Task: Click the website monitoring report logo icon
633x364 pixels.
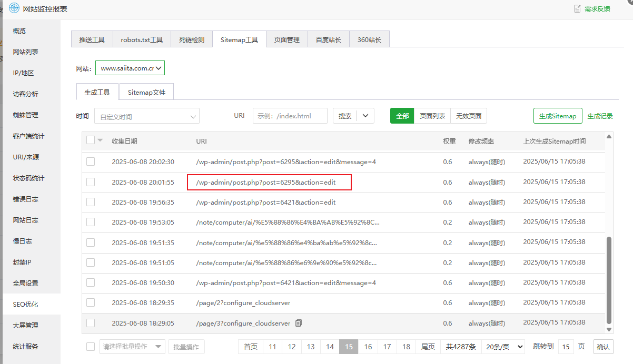Action: [14, 8]
